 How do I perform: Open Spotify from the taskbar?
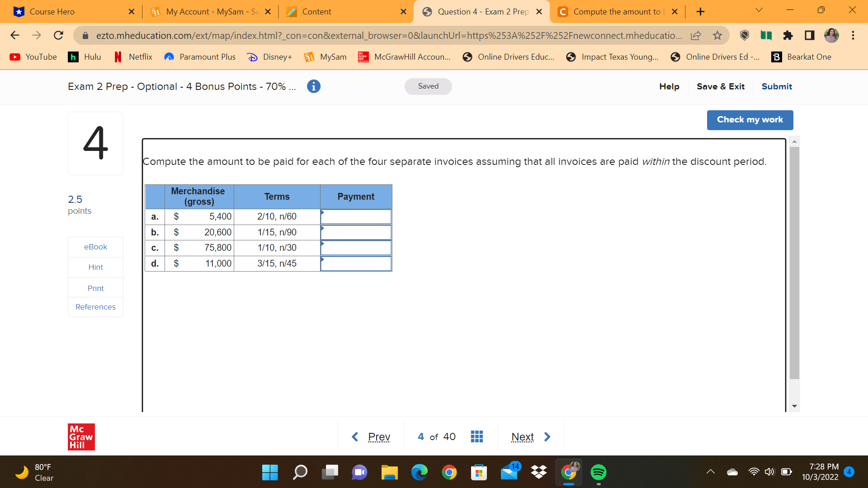(598, 472)
